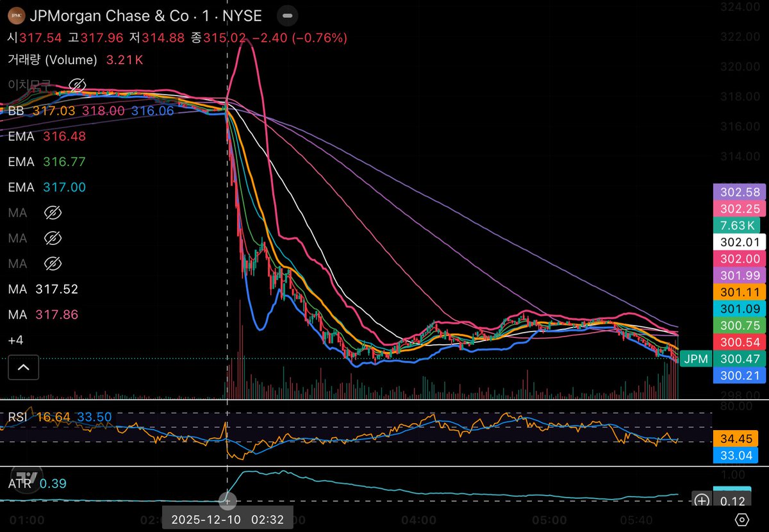Show the hidden Ichimoku indicator via its eye icon

[77, 85]
